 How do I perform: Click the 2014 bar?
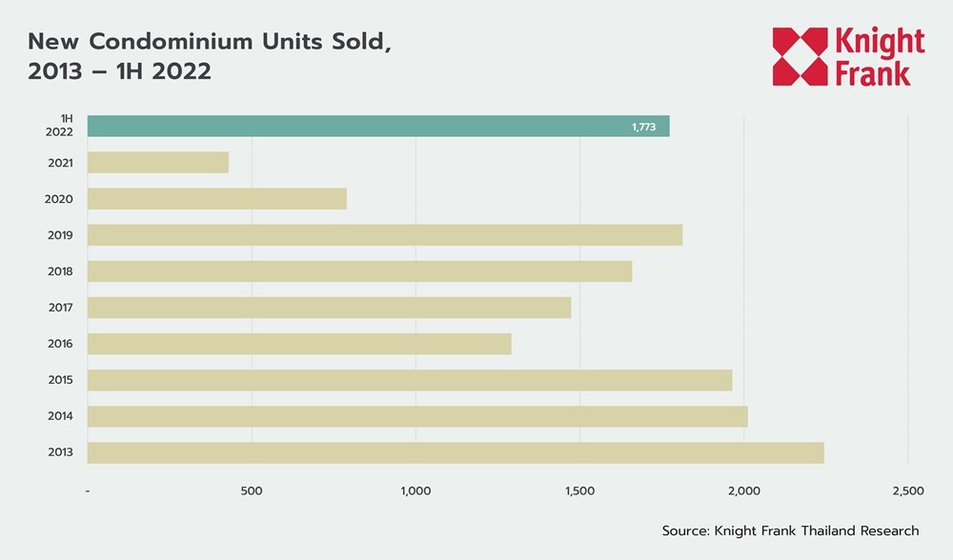[417, 416]
